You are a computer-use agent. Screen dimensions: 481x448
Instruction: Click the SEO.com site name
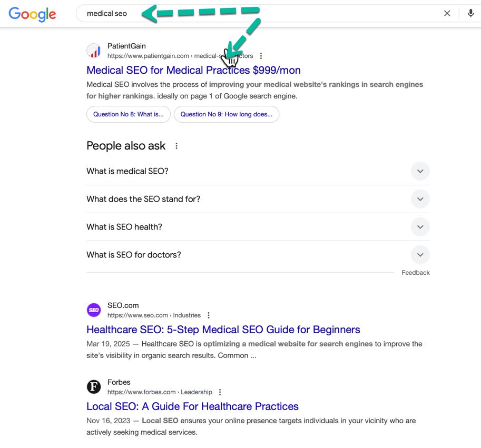pos(123,305)
